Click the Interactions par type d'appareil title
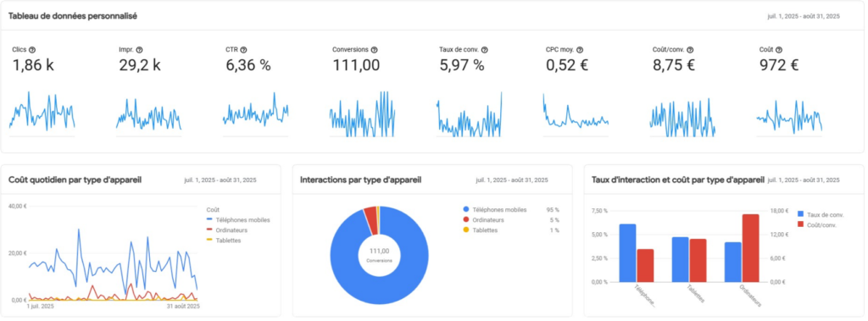868x321 pixels. point(361,180)
